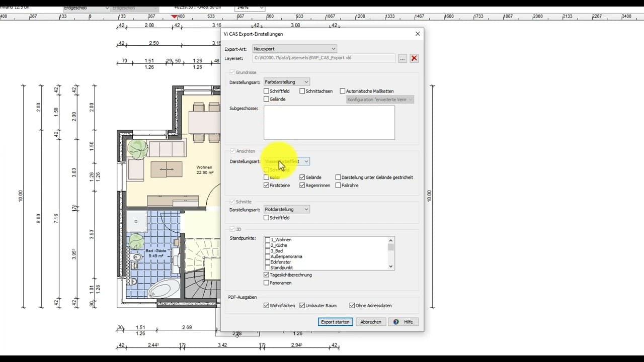Tick the Gelände checkbox under Grundrisse
Viewport: 644px width, 362px height.
pyautogui.click(x=267, y=99)
